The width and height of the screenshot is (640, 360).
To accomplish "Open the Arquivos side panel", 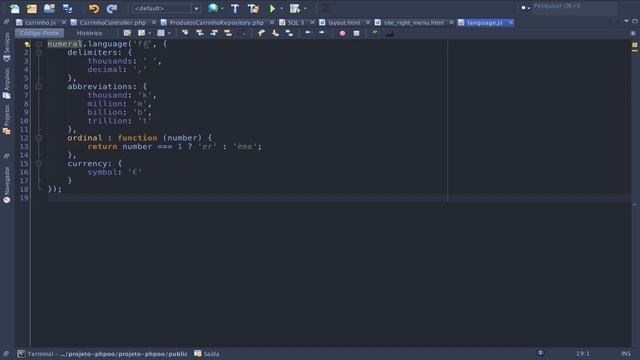I will (x=7, y=83).
